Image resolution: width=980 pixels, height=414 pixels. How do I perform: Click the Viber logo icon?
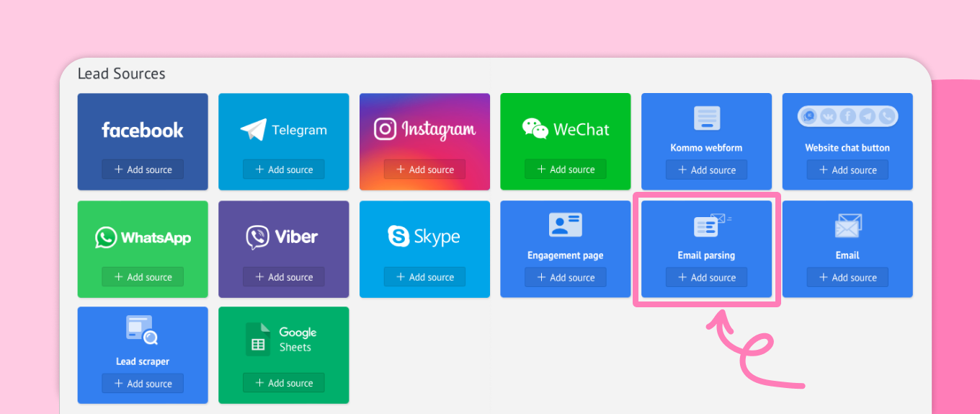coord(257,237)
